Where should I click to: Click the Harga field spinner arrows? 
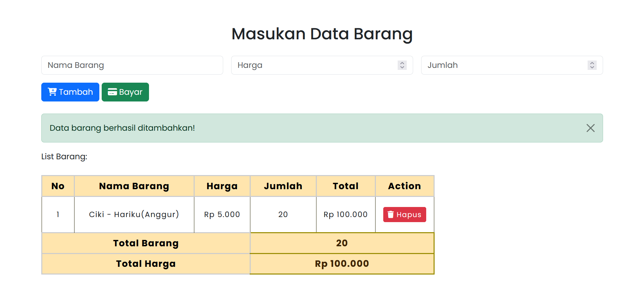402,65
